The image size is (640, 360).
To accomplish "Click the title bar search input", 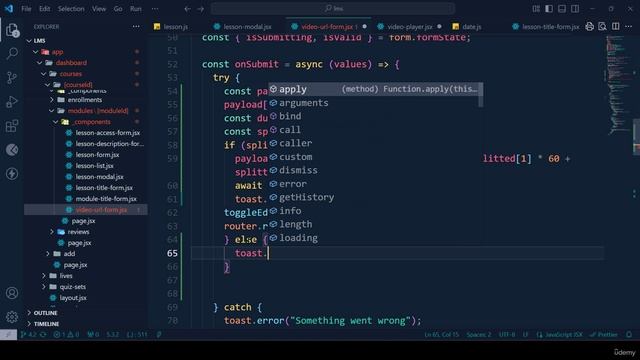I will [333, 9].
